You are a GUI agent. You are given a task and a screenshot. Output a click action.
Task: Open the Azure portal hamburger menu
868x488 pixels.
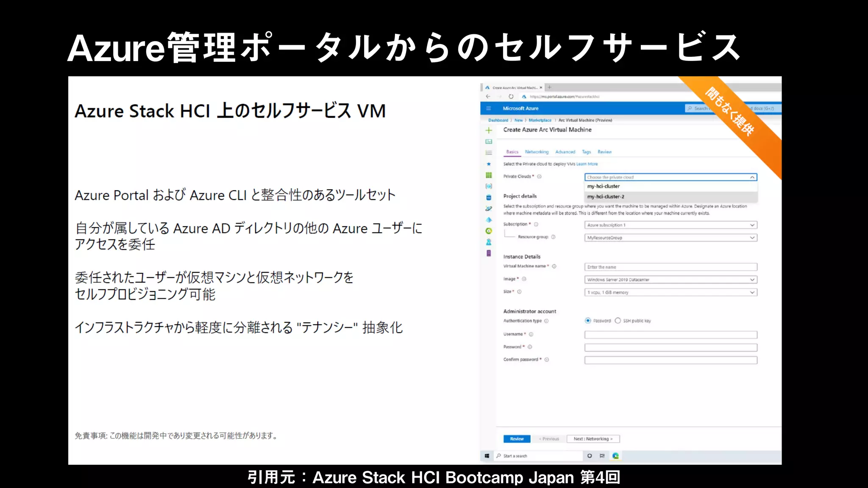pyautogui.click(x=489, y=108)
